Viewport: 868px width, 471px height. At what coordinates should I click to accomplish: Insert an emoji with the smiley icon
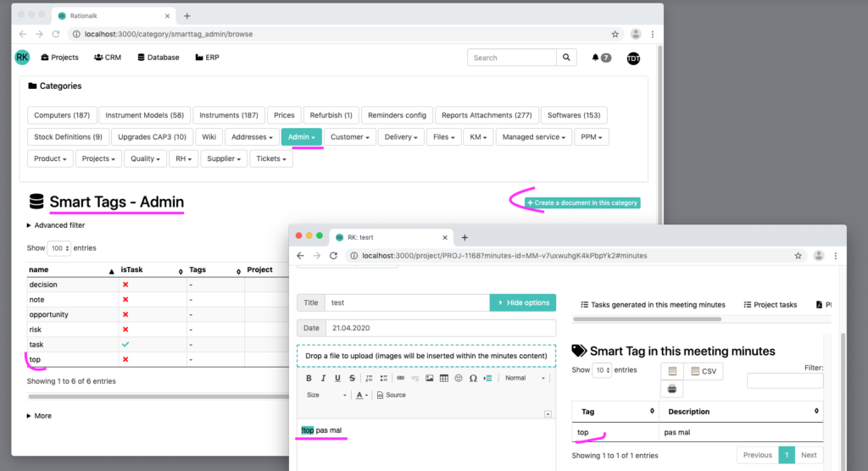pyautogui.click(x=458, y=378)
